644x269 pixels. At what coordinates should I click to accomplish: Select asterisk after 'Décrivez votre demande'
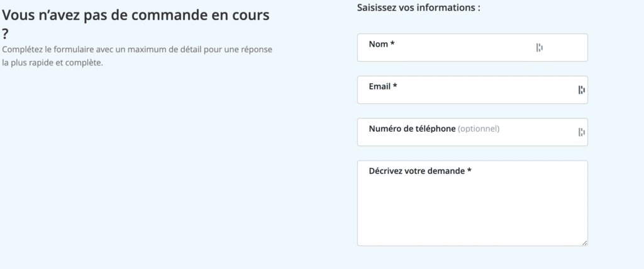[x=469, y=170]
